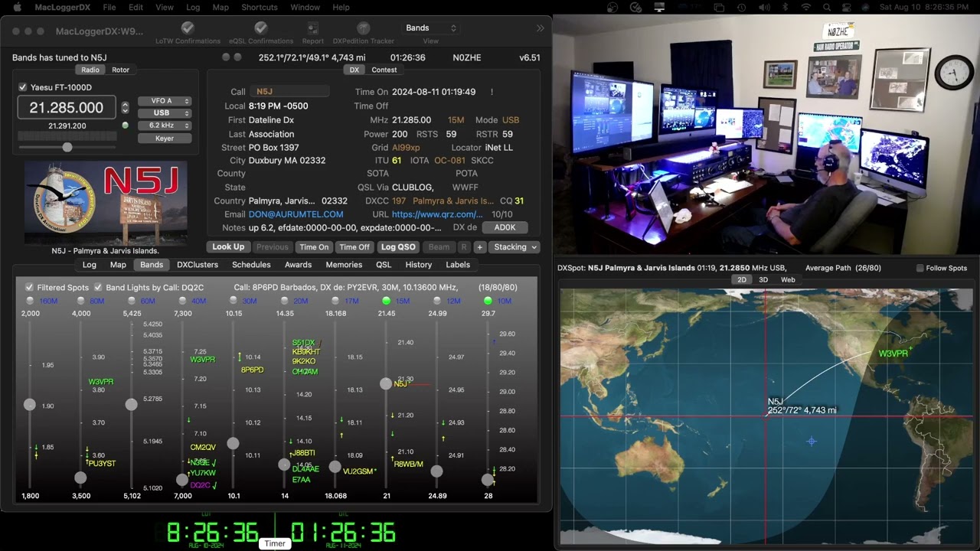The image size is (980, 551).
Task: Toggle Band Lights by Call checkbox
Action: click(x=98, y=288)
